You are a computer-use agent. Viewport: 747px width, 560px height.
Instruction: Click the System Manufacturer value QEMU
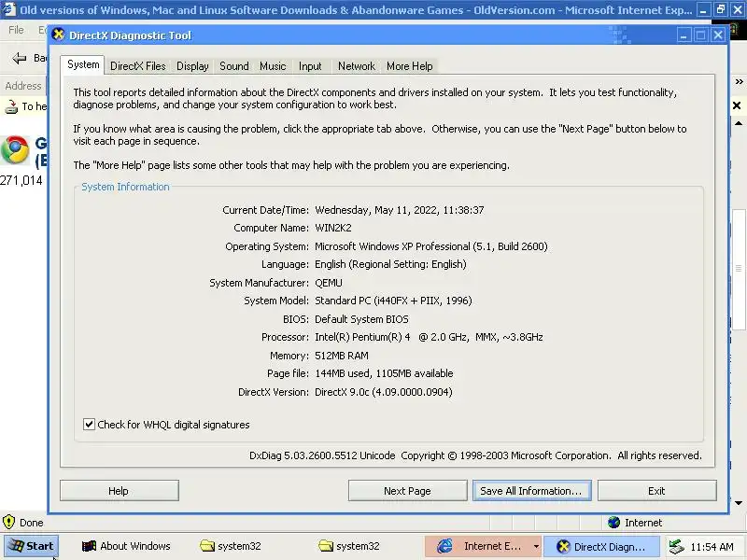point(329,283)
